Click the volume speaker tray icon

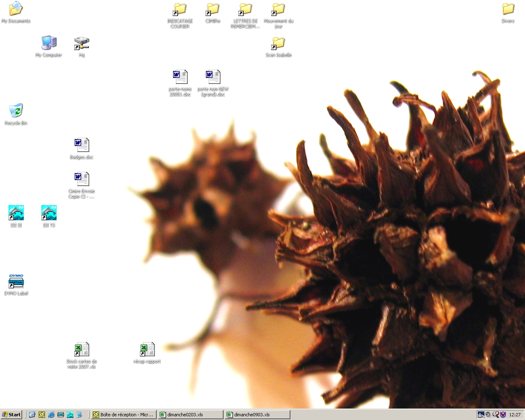488,414
